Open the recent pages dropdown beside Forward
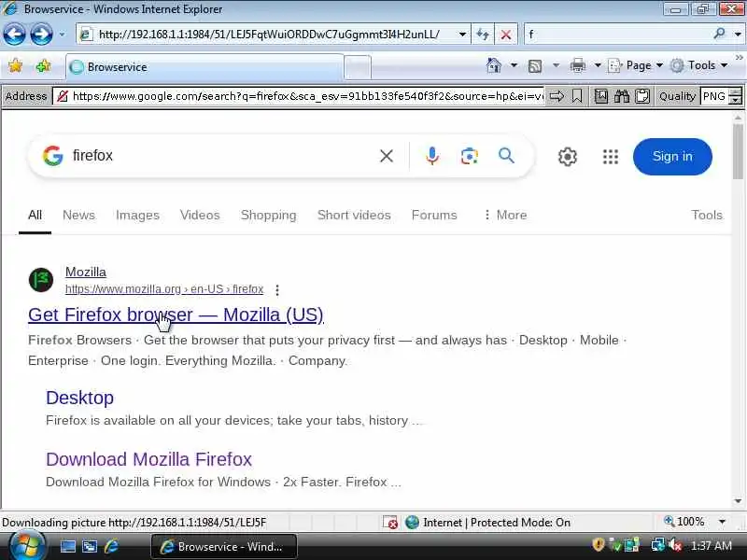 coord(62,35)
